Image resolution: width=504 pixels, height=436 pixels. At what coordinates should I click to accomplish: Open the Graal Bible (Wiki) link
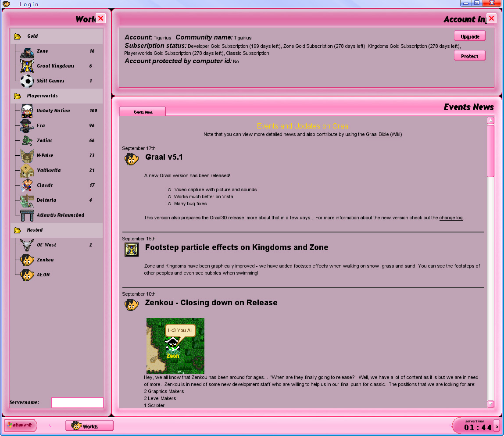click(x=384, y=135)
